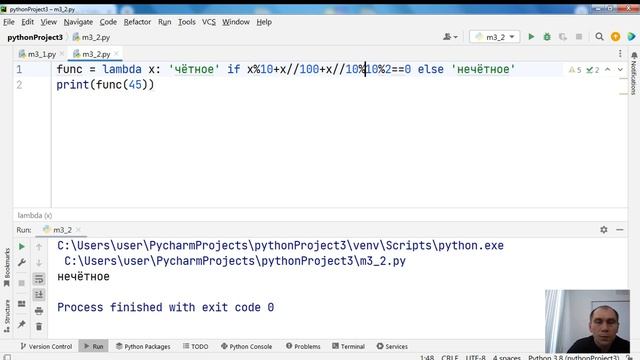Open Edit menu
Screen dimensions: 640x360
click(x=27, y=22)
